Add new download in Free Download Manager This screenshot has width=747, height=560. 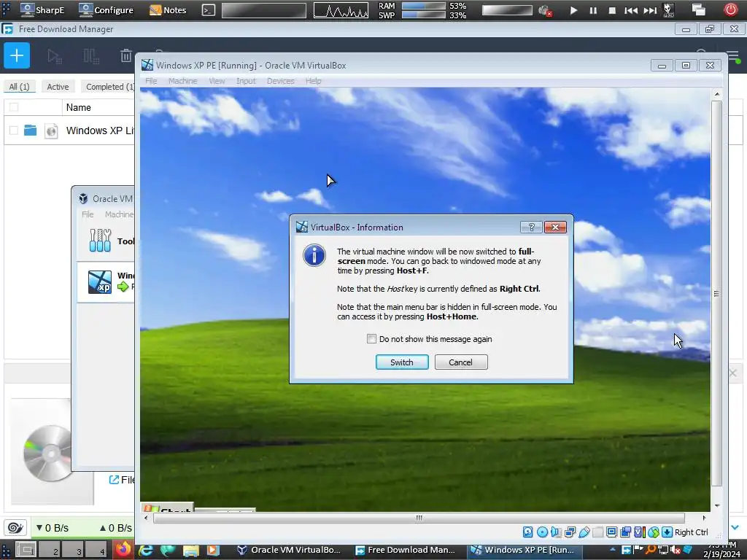coord(17,55)
